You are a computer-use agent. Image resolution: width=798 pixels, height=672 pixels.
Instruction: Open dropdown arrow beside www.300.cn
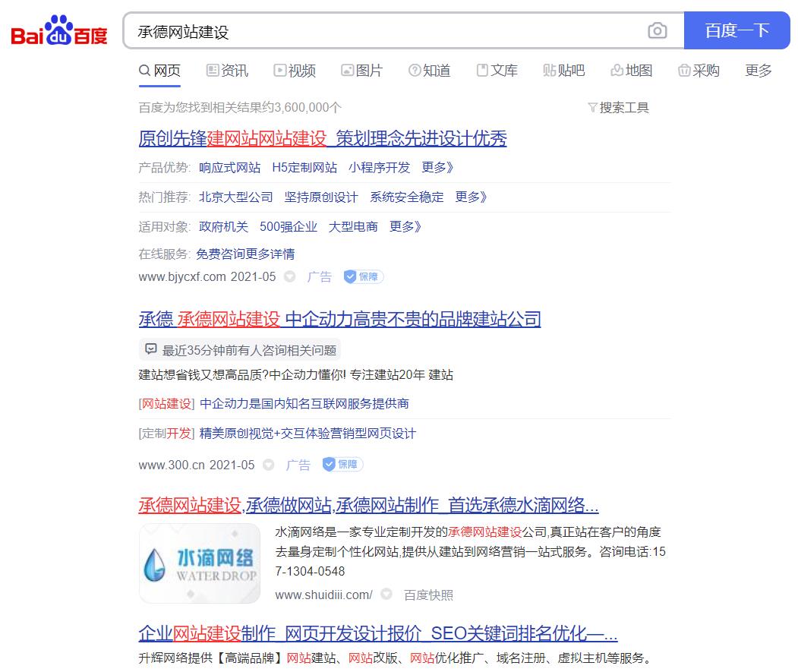[268, 464]
